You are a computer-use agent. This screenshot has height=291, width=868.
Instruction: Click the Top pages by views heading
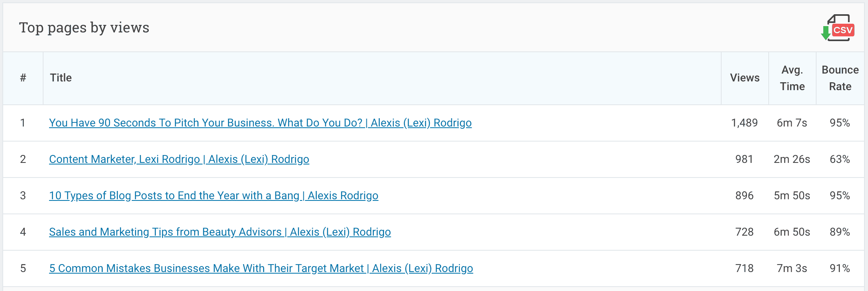pyautogui.click(x=84, y=28)
